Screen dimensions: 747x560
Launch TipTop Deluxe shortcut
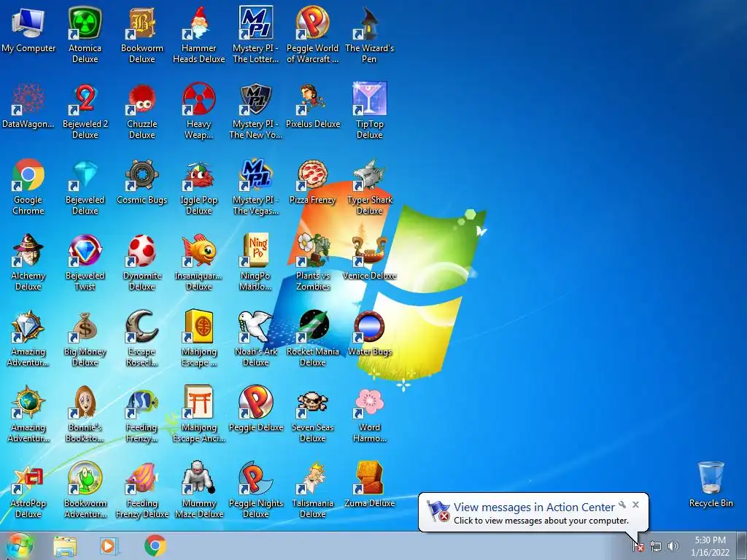click(369, 111)
